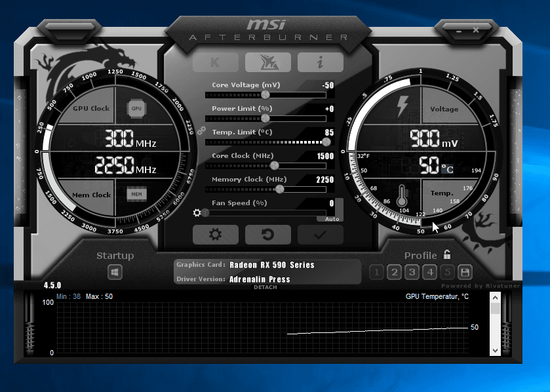The width and height of the screenshot is (550, 392).
Task: Click the Fan Speed value 0
Action: click(x=332, y=203)
